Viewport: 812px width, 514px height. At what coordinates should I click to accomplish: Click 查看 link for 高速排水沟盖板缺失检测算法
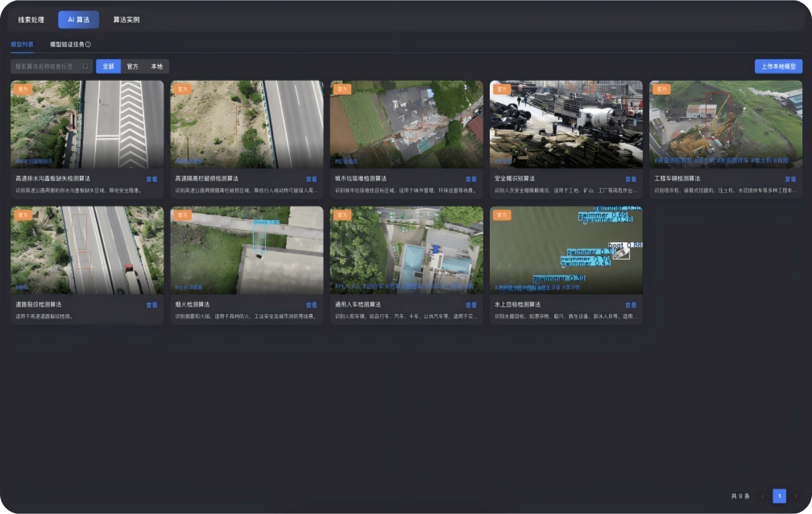(152, 179)
